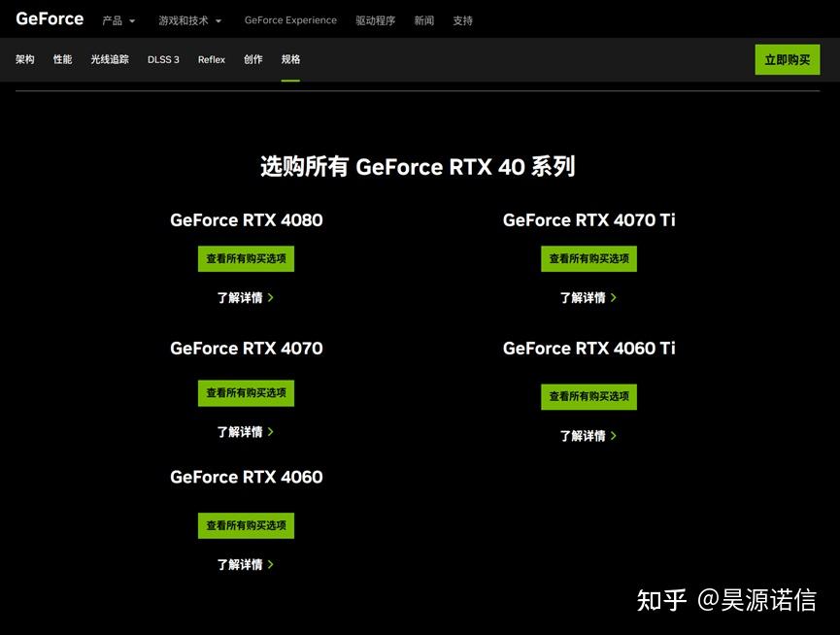This screenshot has width=840, height=635.
Task: Switch to the 架构 tab
Action: point(25,59)
